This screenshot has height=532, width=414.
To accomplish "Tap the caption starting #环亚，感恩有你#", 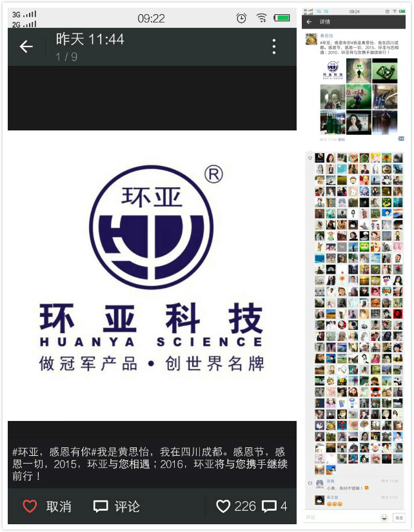I will click(150, 464).
